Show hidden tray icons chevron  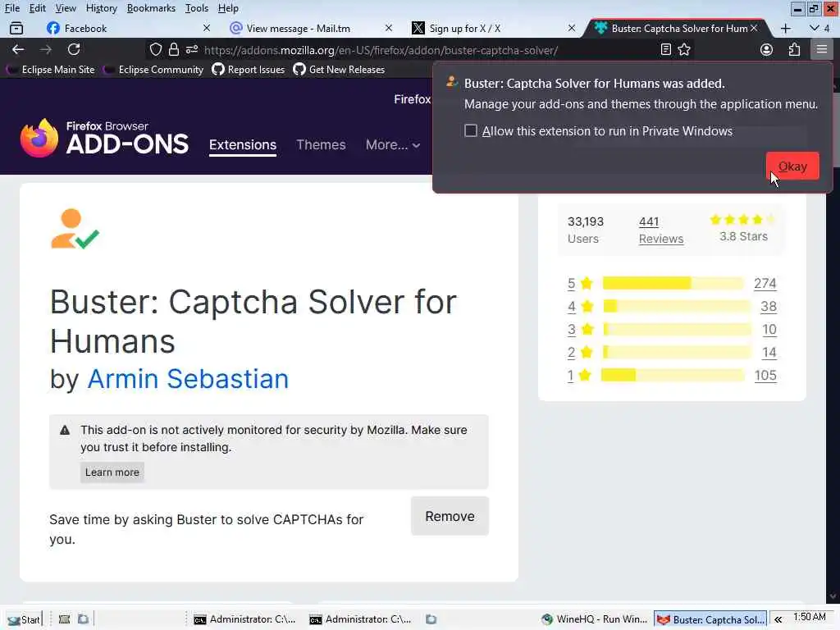point(778,619)
